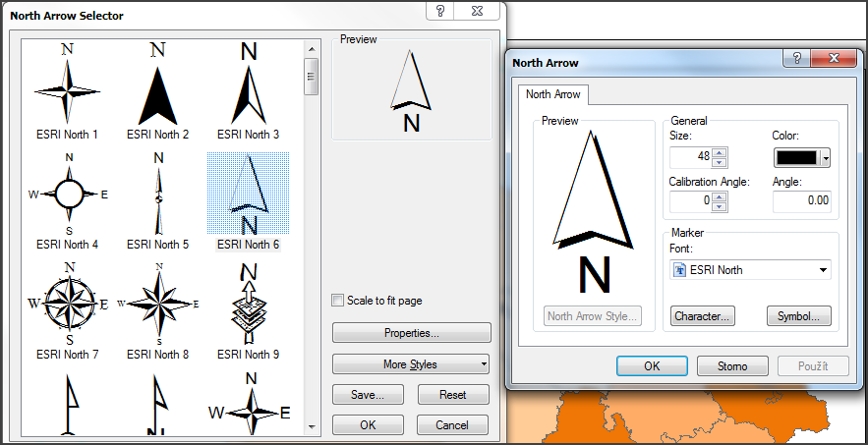The width and height of the screenshot is (868, 445).
Task: Select highlighted ESRI North 6 arrow
Action: (x=248, y=201)
